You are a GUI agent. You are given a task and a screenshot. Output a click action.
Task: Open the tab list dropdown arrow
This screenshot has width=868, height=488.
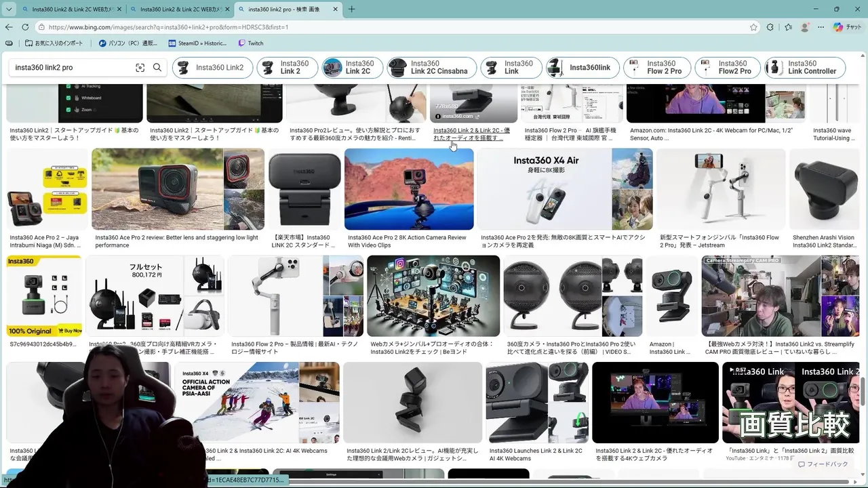point(8,9)
